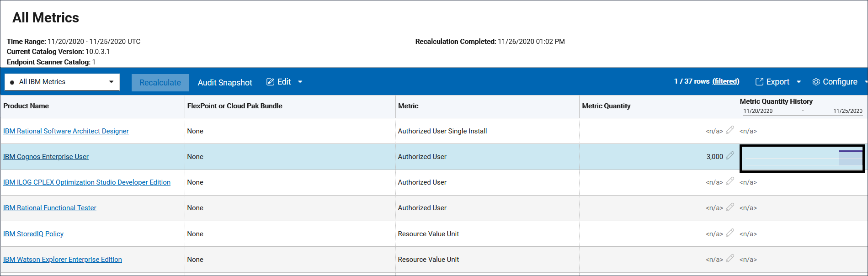The width and height of the screenshot is (868, 276).
Task: Click pencil icon in Rational Functional Tester row
Action: (730, 207)
